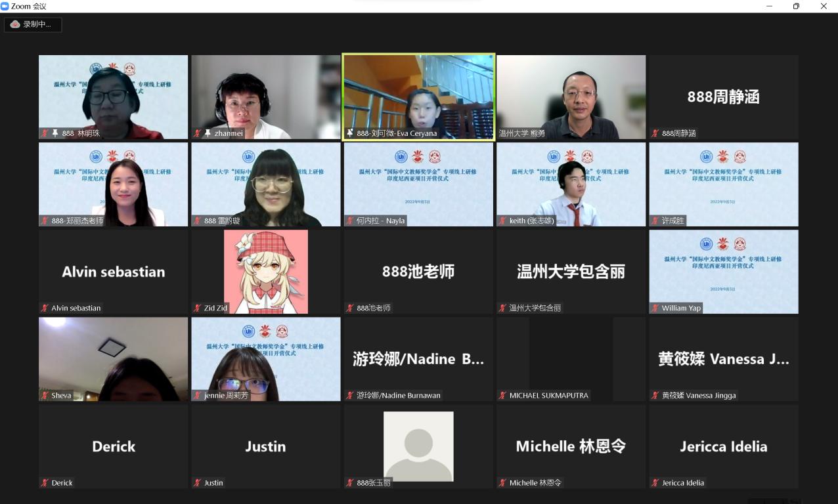Click the Michelle 林恩令 name tile
The width and height of the screenshot is (838, 504).
(x=571, y=446)
